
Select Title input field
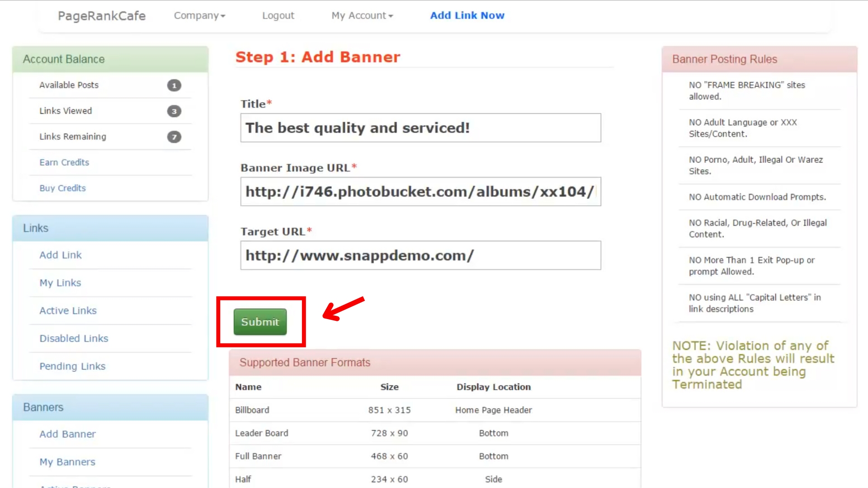click(x=421, y=127)
